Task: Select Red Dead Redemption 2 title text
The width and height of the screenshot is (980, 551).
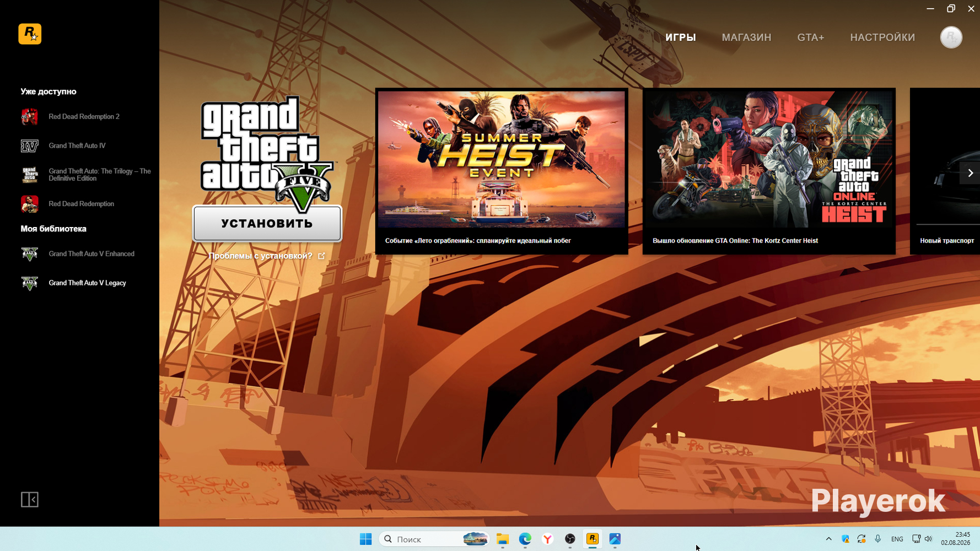Action: point(84,117)
